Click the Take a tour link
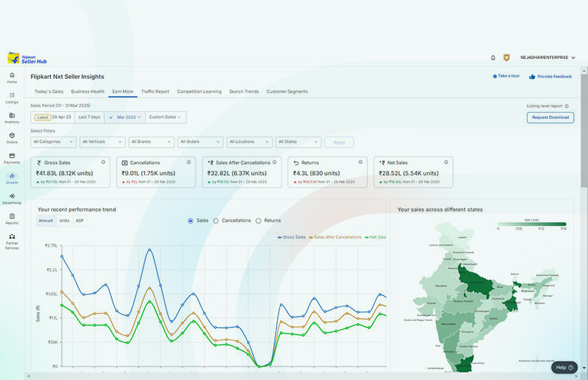The width and height of the screenshot is (588, 380). (506, 76)
